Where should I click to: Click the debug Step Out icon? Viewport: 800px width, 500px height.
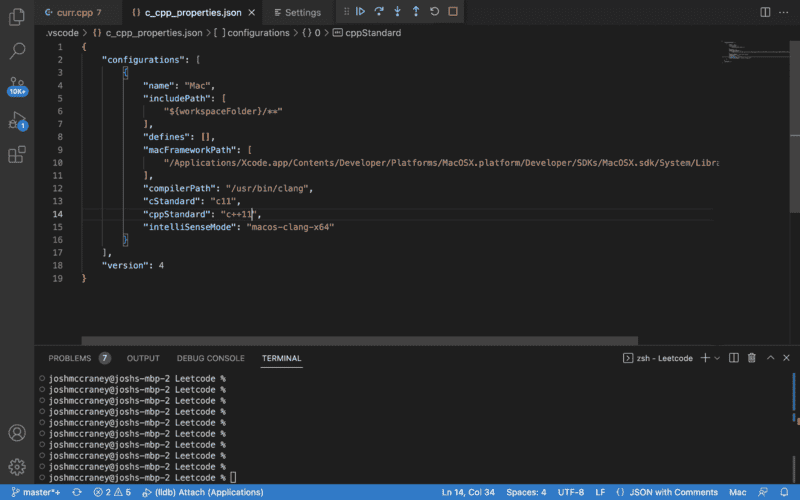point(416,11)
